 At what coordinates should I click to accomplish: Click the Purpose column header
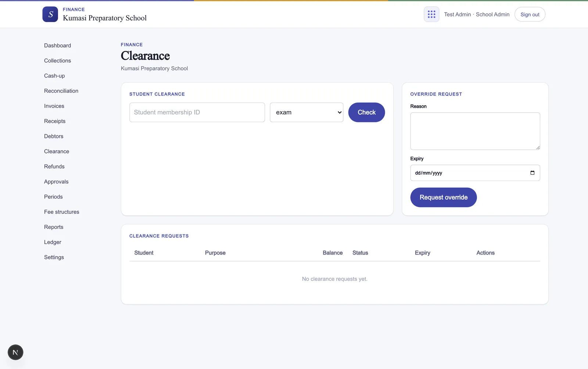coord(215,253)
